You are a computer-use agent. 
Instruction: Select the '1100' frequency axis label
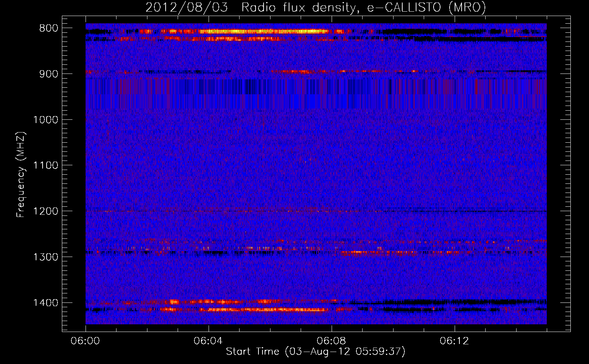tap(46, 166)
